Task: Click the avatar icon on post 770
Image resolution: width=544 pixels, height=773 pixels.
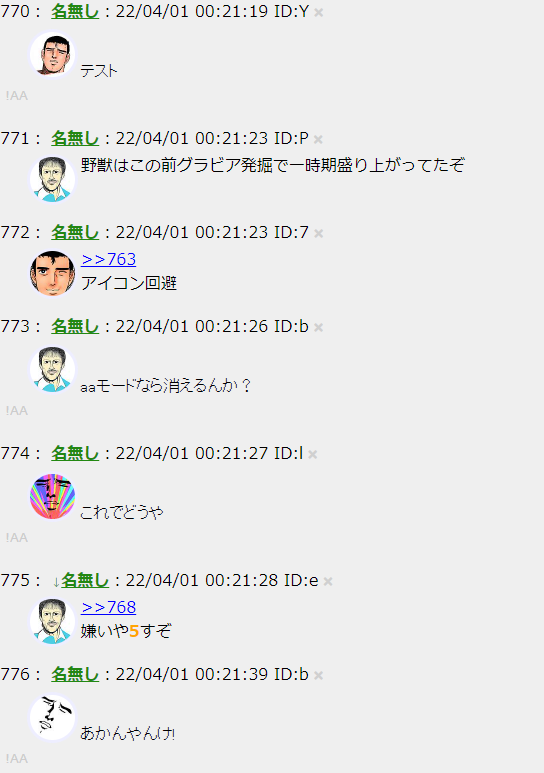Action: click(x=52, y=54)
